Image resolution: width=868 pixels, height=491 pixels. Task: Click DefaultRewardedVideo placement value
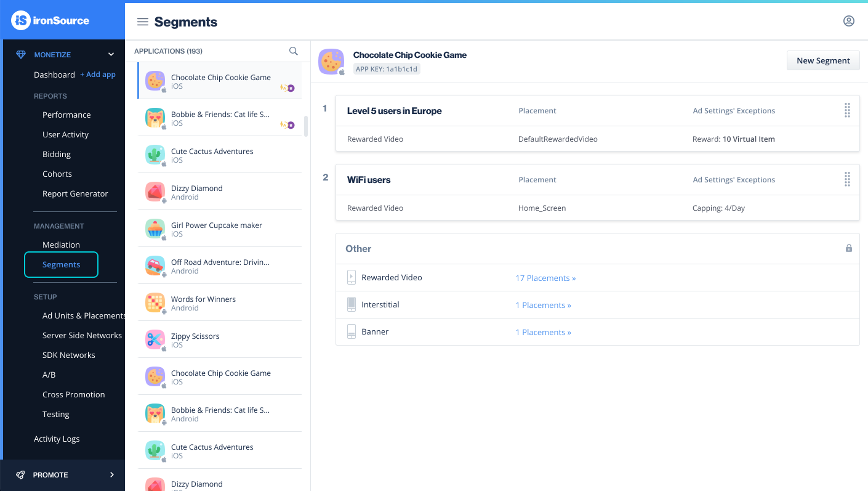(558, 139)
